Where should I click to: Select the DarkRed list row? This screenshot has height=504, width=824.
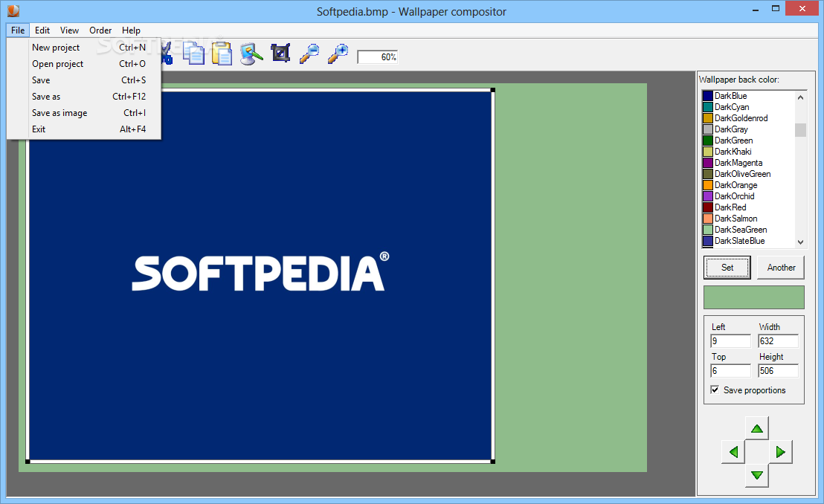[748, 207]
